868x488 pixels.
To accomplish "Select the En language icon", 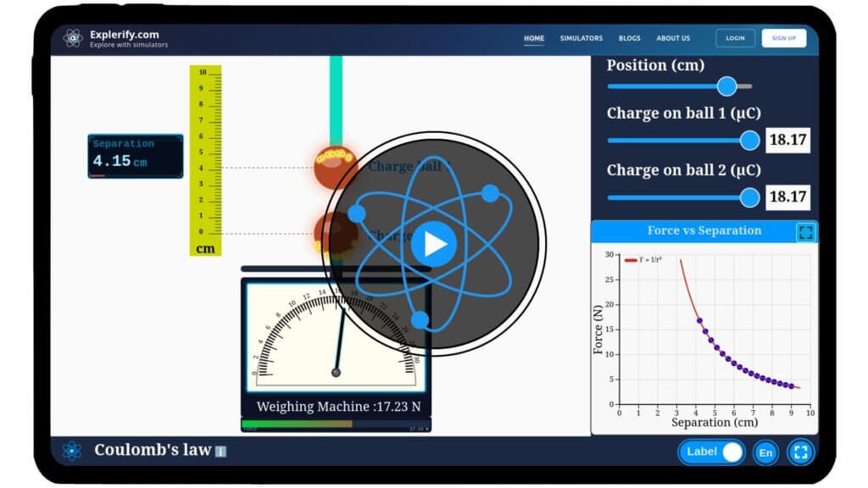I will click(765, 452).
